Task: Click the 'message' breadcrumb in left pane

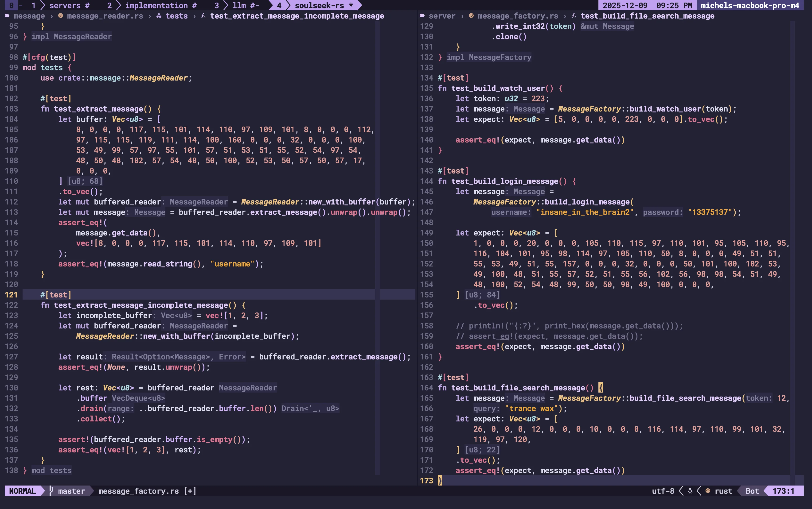Action: [x=29, y=16]
